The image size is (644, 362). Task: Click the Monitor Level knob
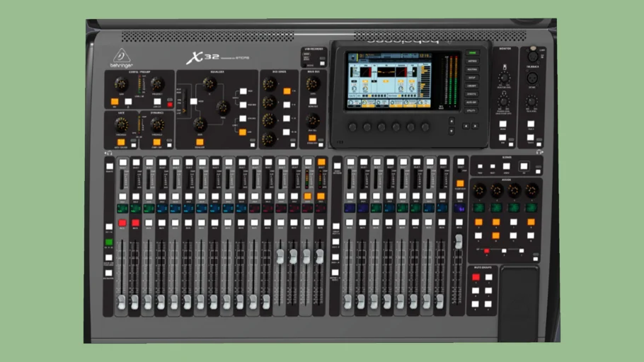pos(504,78)
